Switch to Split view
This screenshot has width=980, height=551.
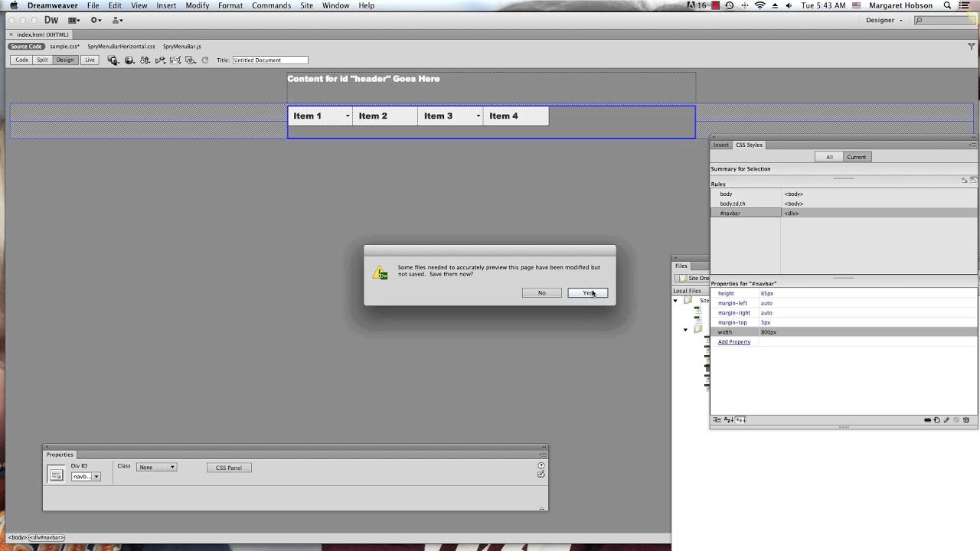point(42,60)
